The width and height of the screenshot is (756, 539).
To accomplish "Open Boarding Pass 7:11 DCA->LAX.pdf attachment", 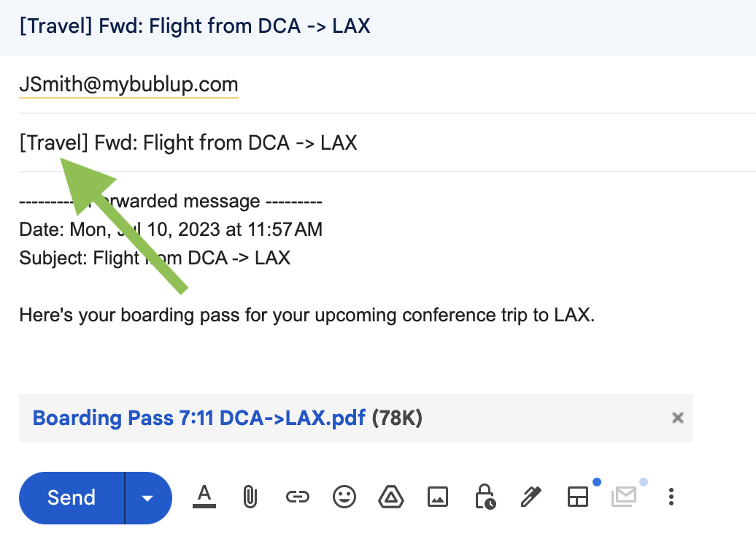I will coord(198,418).
